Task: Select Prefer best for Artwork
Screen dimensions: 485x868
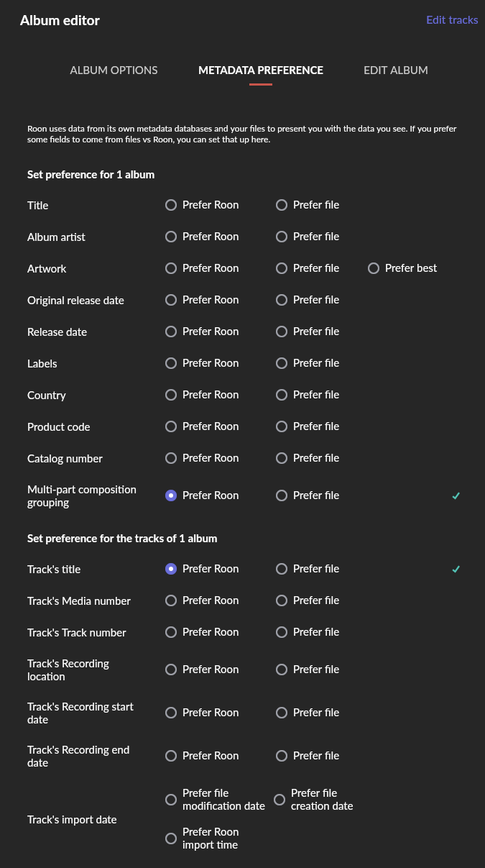Action: click(374, 268)
